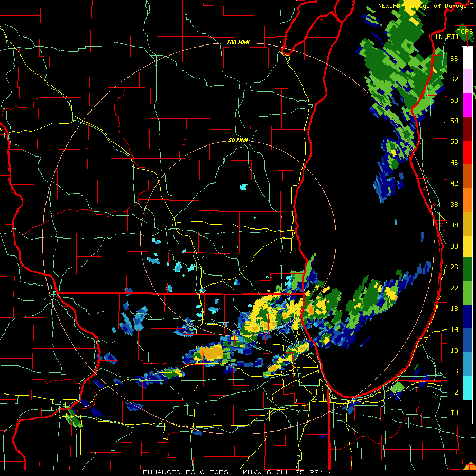This screenshot has width=476, height=476.
Task: Click the 38 legend value
Action: click(454, 204)
